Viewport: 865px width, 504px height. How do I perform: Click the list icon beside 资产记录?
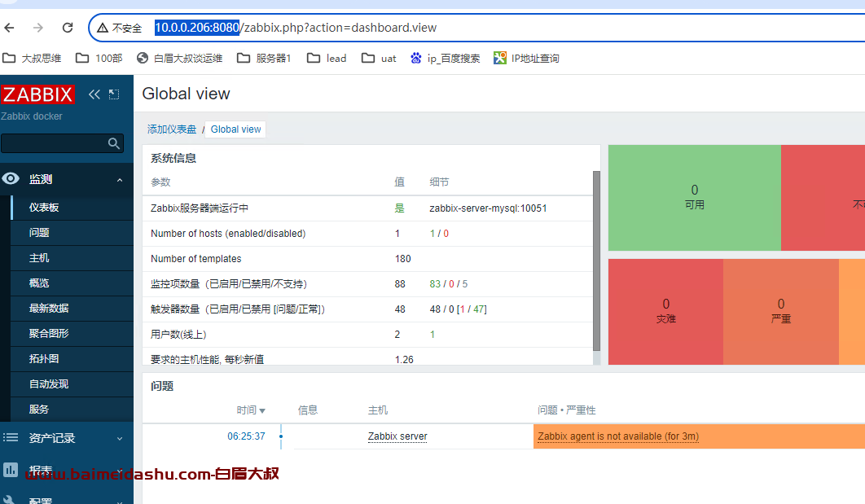[11, 437]
